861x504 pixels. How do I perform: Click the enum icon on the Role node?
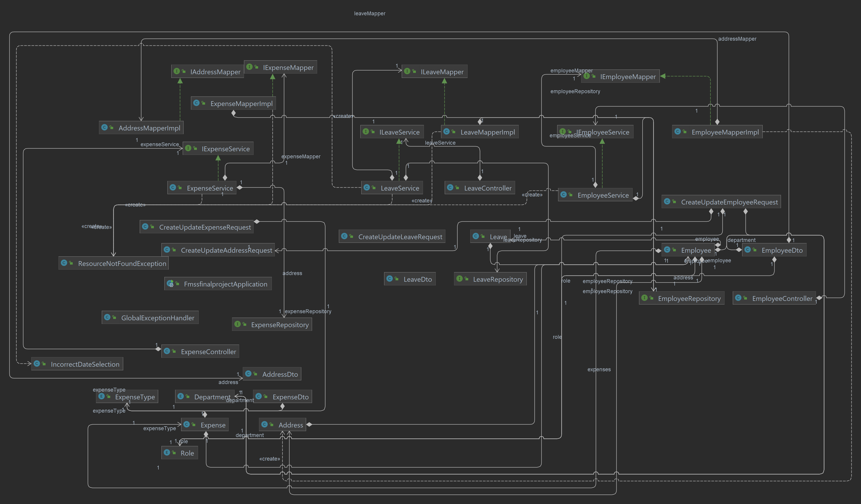tap(167, 452)
